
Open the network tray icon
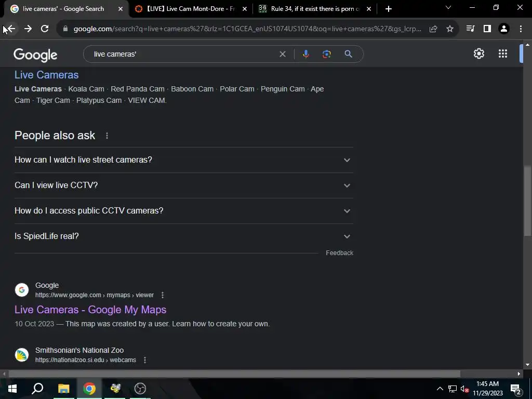tap(453, 389)
